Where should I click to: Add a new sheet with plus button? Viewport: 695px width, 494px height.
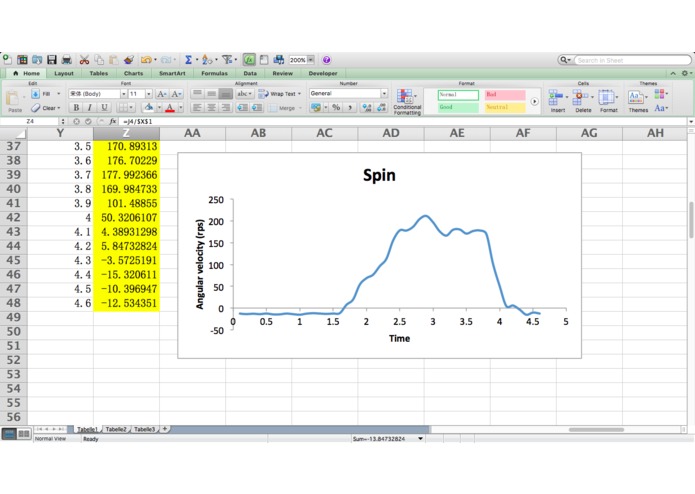click(165, 428)
